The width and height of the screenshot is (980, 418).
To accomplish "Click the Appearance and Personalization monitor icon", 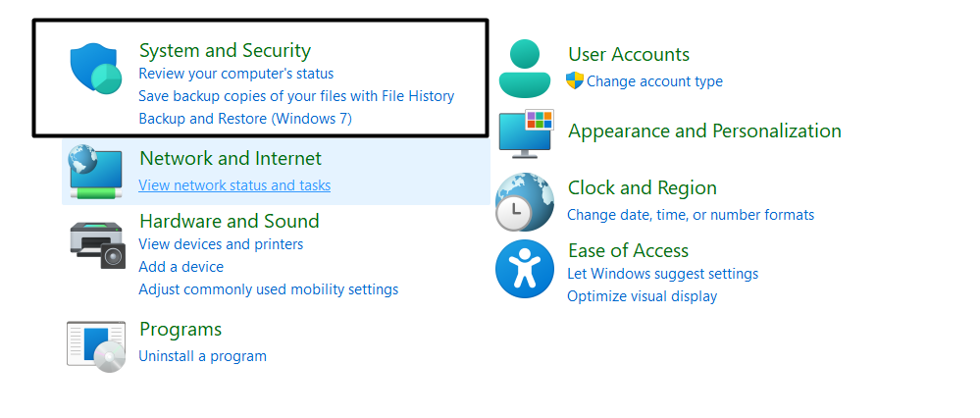I will [x=527, y=132].
